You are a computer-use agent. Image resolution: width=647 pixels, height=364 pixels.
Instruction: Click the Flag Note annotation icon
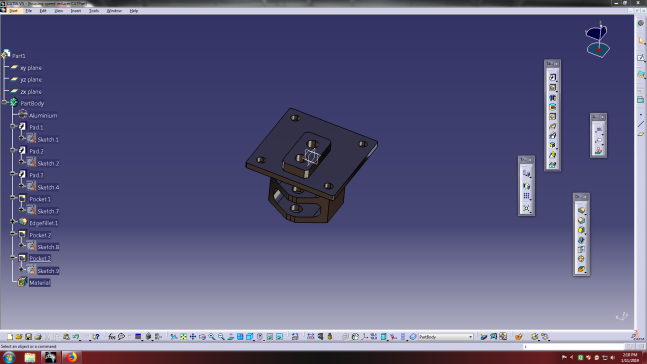pyautogui.click(x=599, y=140)
